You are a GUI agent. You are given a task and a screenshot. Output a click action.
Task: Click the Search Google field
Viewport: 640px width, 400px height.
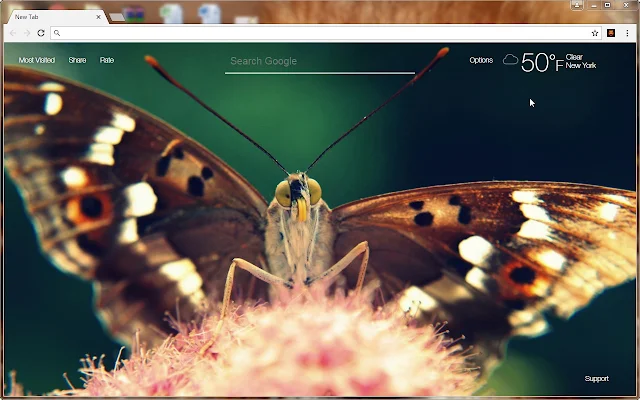320,62
